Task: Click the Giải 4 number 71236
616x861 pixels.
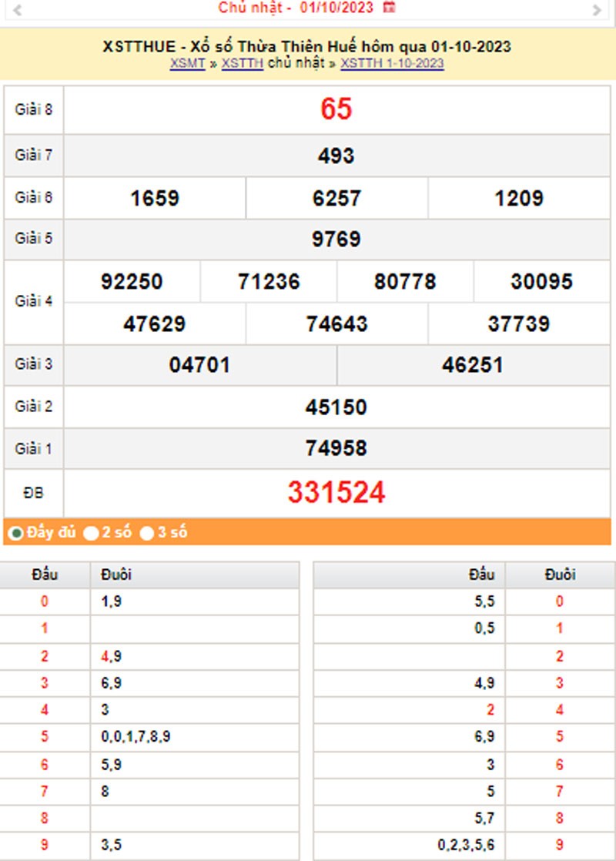Action: [269, 282]
